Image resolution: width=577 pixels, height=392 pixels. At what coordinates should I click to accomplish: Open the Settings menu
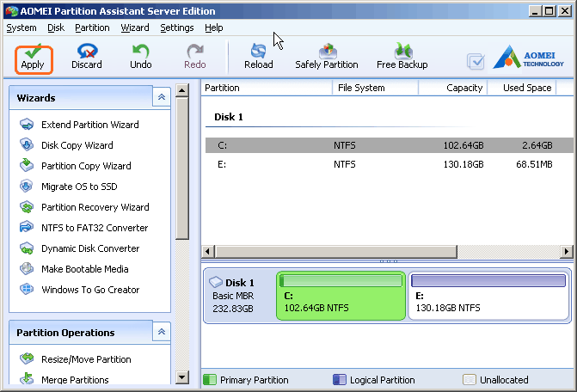point(177,28)
